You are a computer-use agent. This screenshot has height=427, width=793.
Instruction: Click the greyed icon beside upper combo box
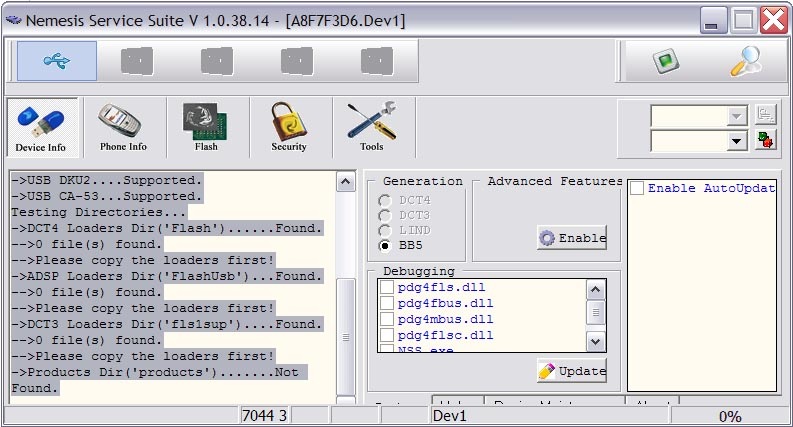(x=765, y=115)
